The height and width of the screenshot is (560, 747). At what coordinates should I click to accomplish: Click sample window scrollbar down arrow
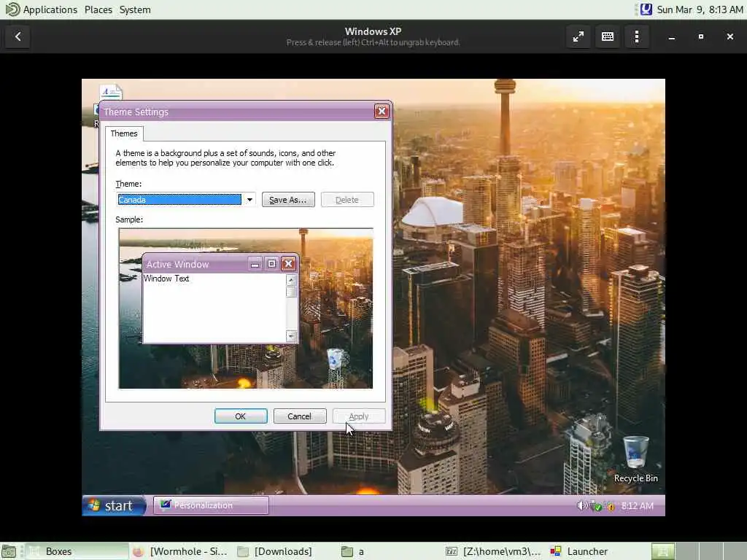[291, 336]
